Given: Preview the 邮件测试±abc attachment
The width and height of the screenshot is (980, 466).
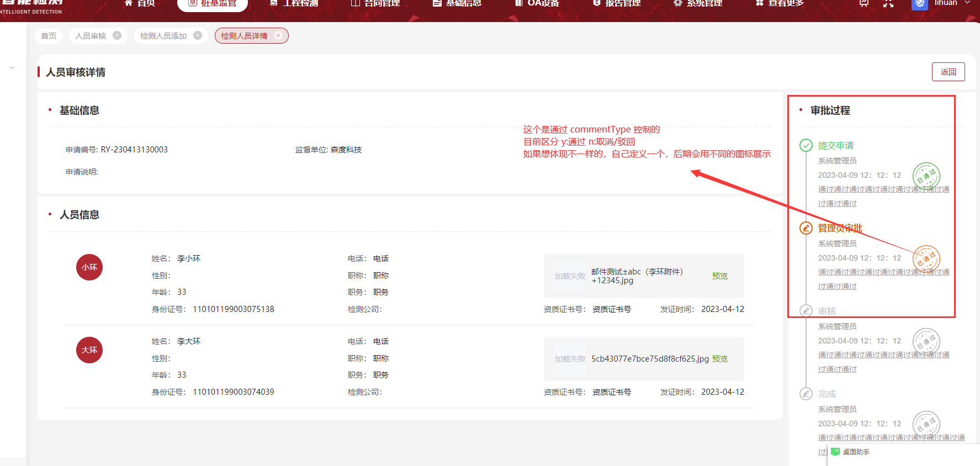Looking at the screenshot, I should (x=719, y=276).
